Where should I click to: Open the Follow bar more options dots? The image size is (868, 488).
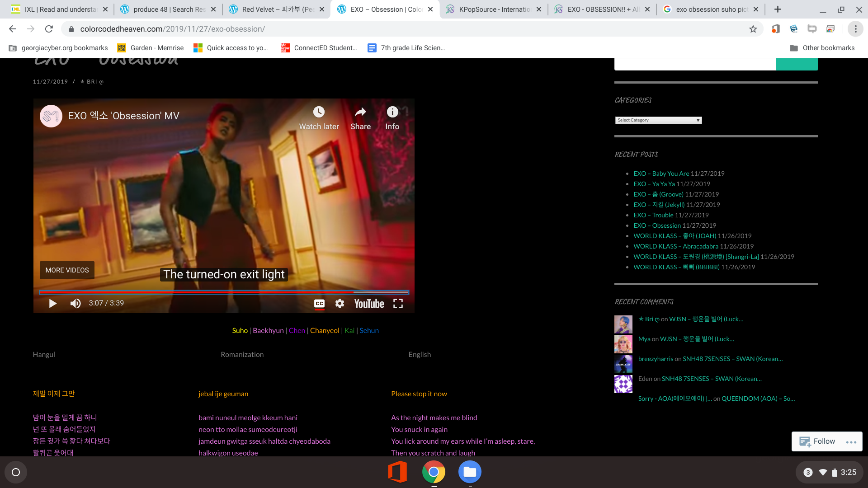click(x=851, y=442)
